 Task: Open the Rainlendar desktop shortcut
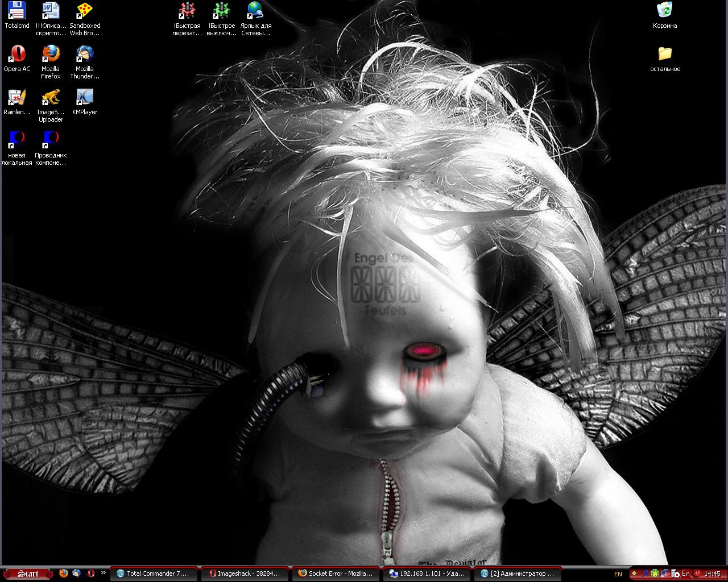16,97
